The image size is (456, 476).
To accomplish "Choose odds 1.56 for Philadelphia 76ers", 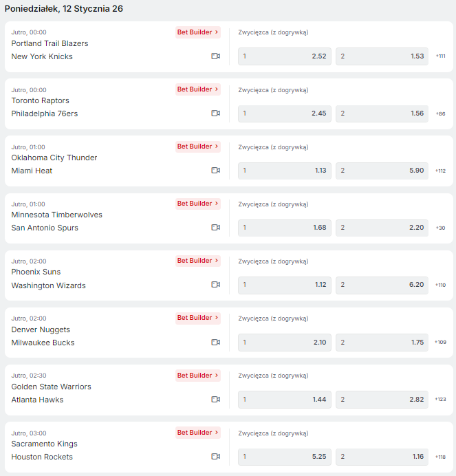I will 382,113.
